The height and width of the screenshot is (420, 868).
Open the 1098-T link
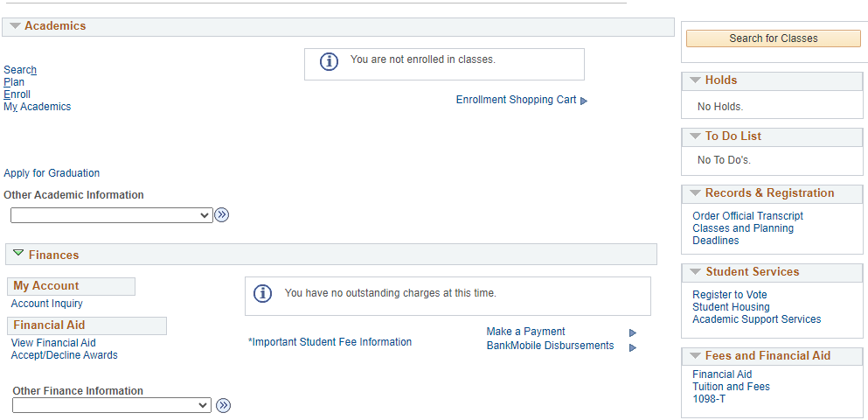click(709, 399)
